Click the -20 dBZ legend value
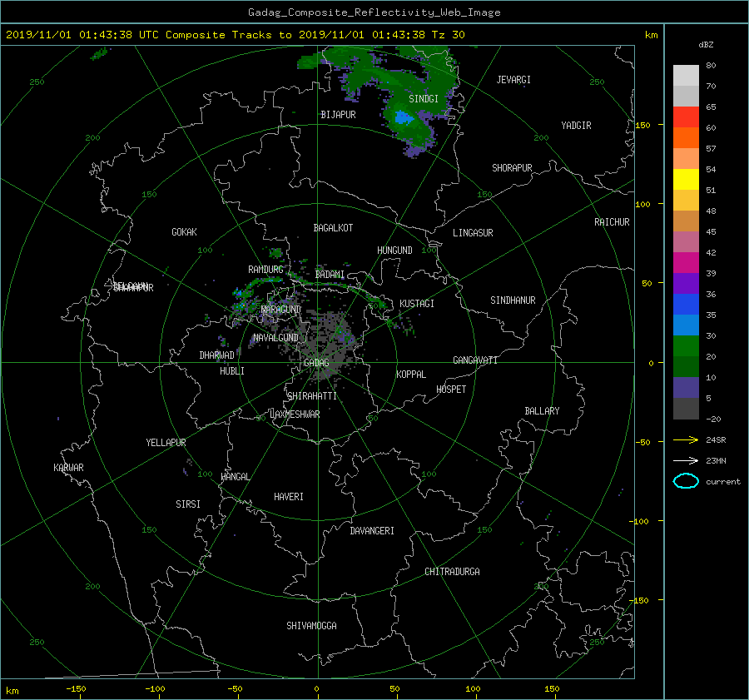749x700 pixels. 713,419
